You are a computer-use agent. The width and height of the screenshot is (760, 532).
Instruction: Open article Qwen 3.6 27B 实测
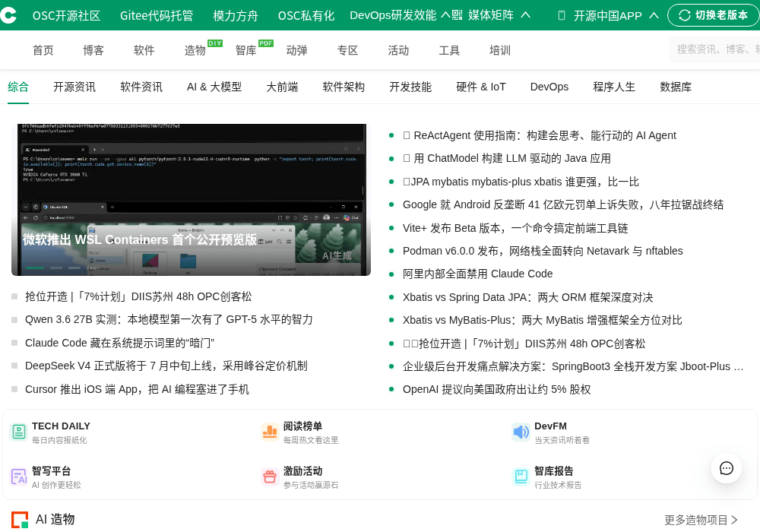pyautogui.click(x=169, y=320)
